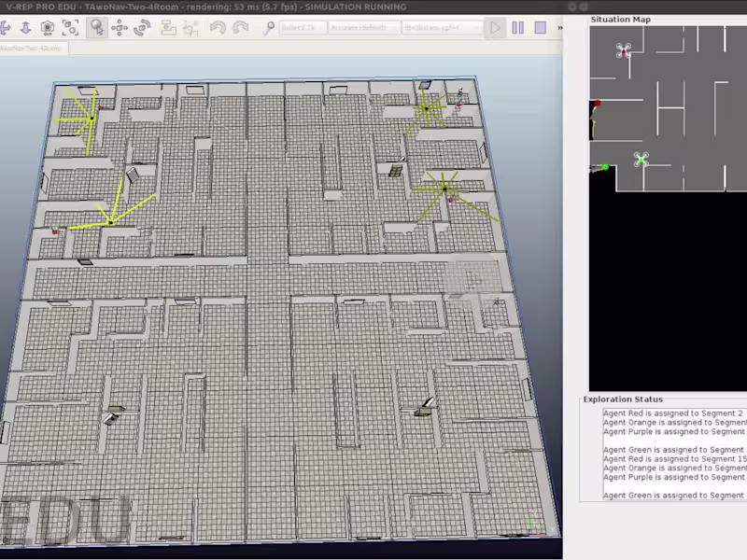The height and width of the screenshot is (560, 747).
Task: Click the green drone in Situation Map
Action: pyautogui.click(x=640, y=160)
